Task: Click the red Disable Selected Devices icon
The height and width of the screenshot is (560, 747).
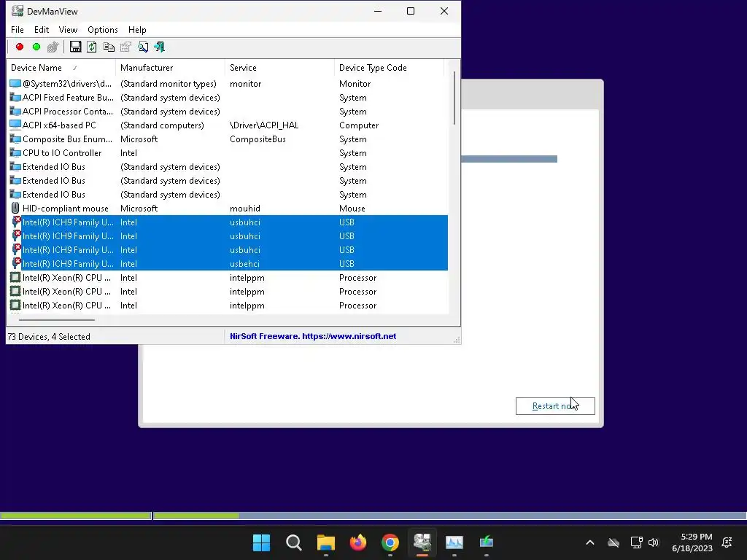Action: click(20, 47)
